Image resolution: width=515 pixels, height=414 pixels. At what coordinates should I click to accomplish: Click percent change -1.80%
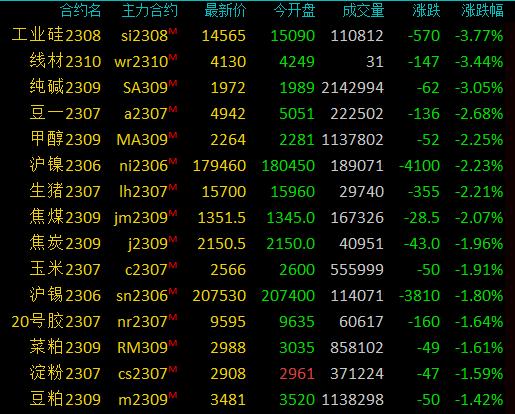[479, 296]
